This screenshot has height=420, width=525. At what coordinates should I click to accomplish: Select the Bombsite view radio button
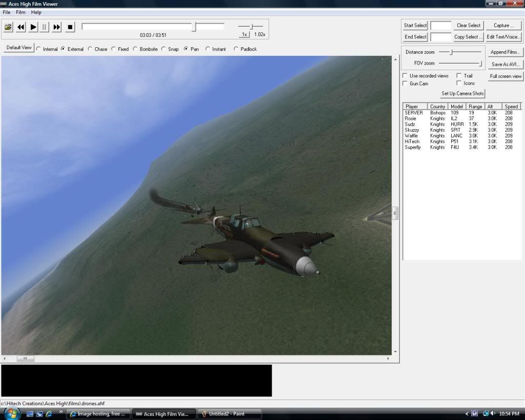[x=135, y=49]
